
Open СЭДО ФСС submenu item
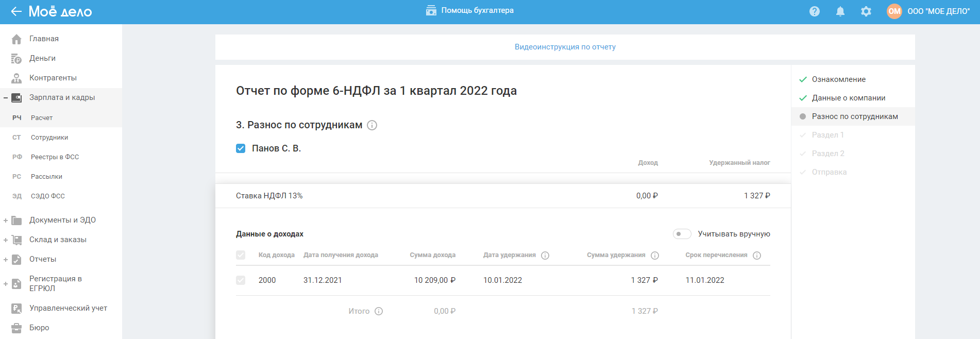click(x=48, y=196)
